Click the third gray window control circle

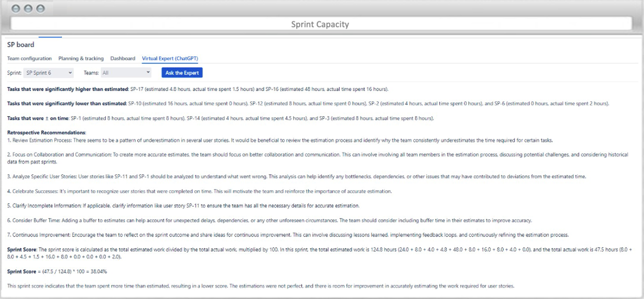point(41,8)
